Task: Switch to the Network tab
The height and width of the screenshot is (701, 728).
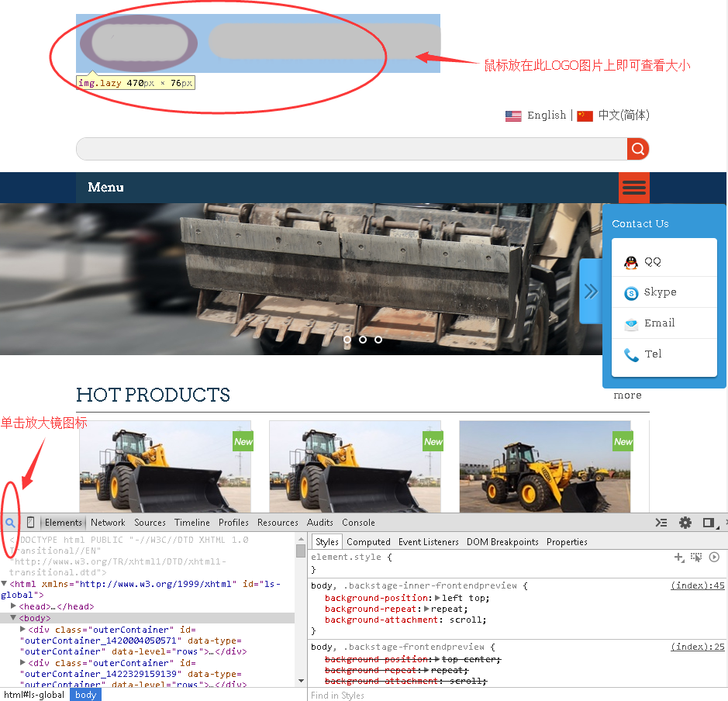Action: tap(108, 523)
